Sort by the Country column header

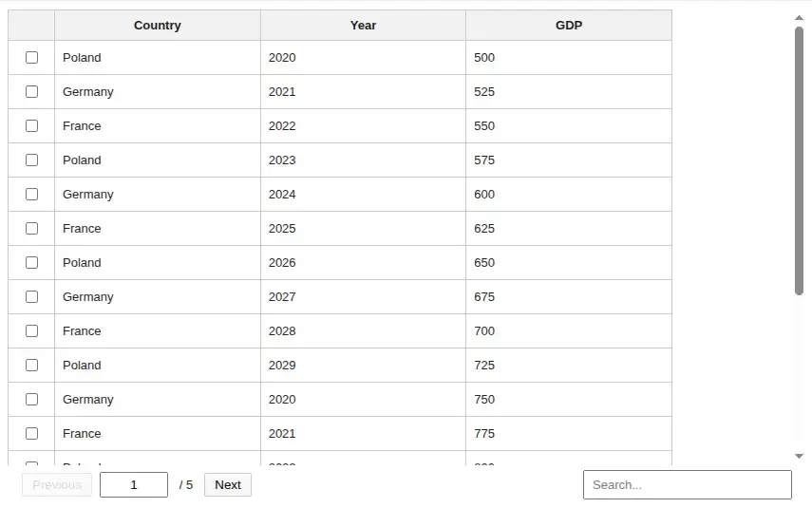tap(158, 26)
